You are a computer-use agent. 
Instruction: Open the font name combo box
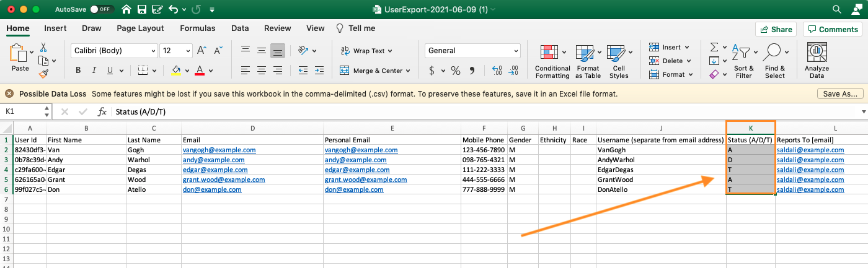click(x=114, y=51)
